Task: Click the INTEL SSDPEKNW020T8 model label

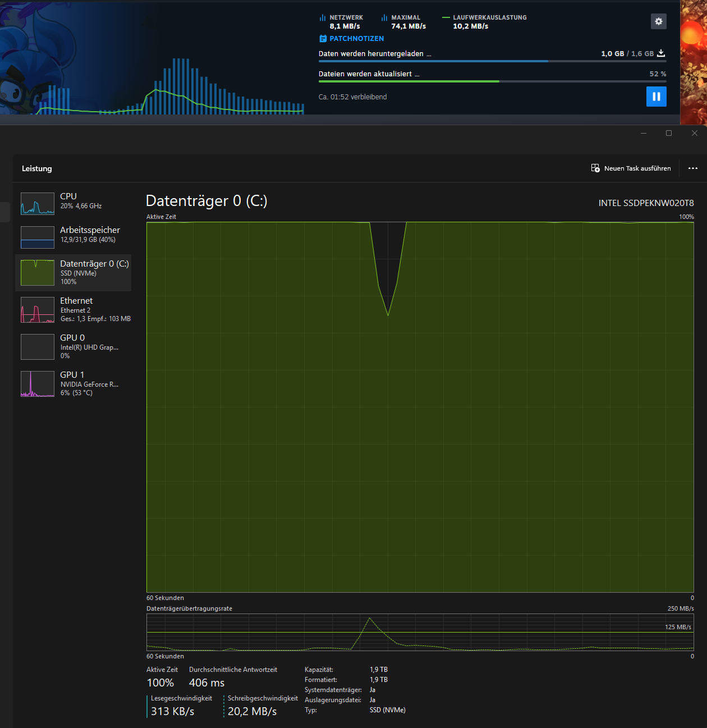Action: click(646, 203)
